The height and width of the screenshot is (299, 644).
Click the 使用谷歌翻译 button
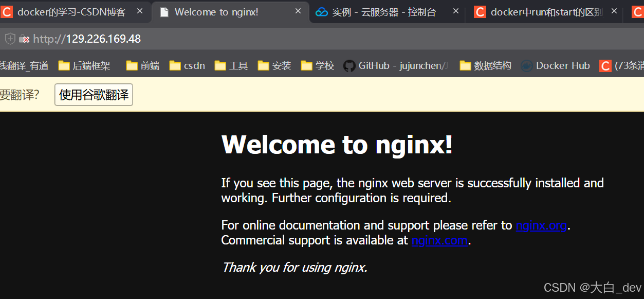94,95
